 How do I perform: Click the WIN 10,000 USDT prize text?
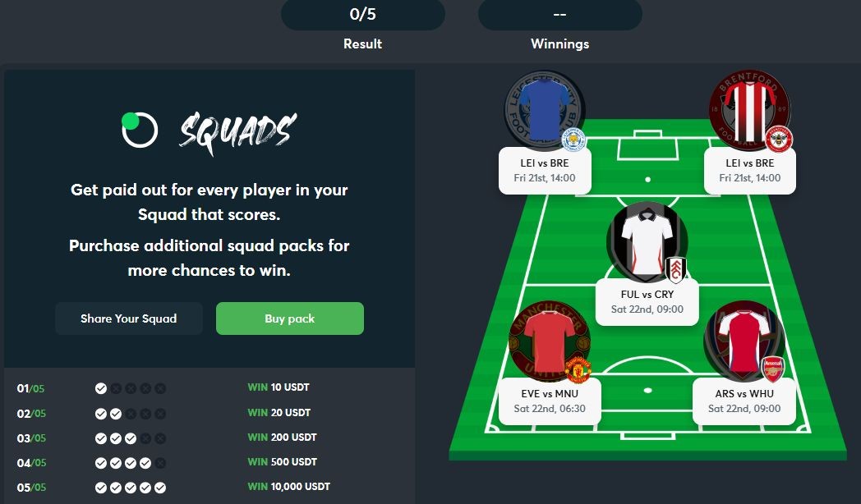coord(289,487)
